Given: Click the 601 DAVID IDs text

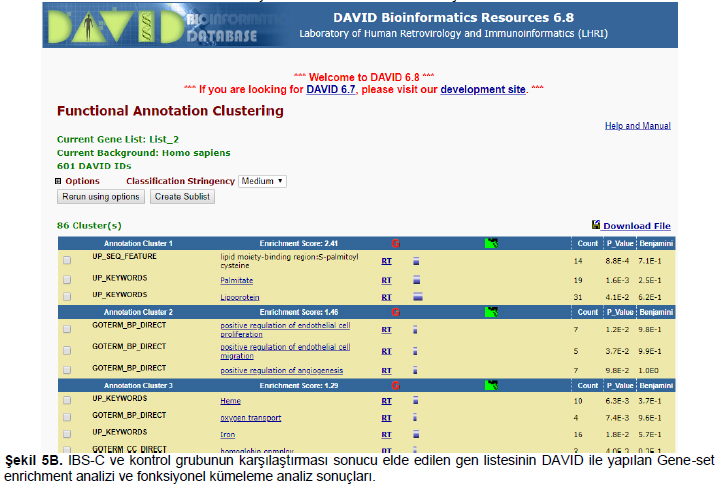Looking at the screenshot, I should [x=94, y=166].
